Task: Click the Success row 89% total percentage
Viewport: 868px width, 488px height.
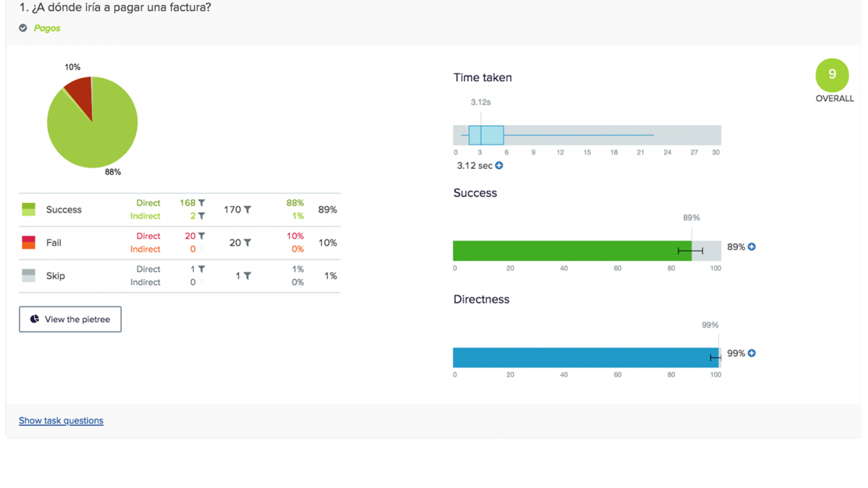Action: coord(328,210)
